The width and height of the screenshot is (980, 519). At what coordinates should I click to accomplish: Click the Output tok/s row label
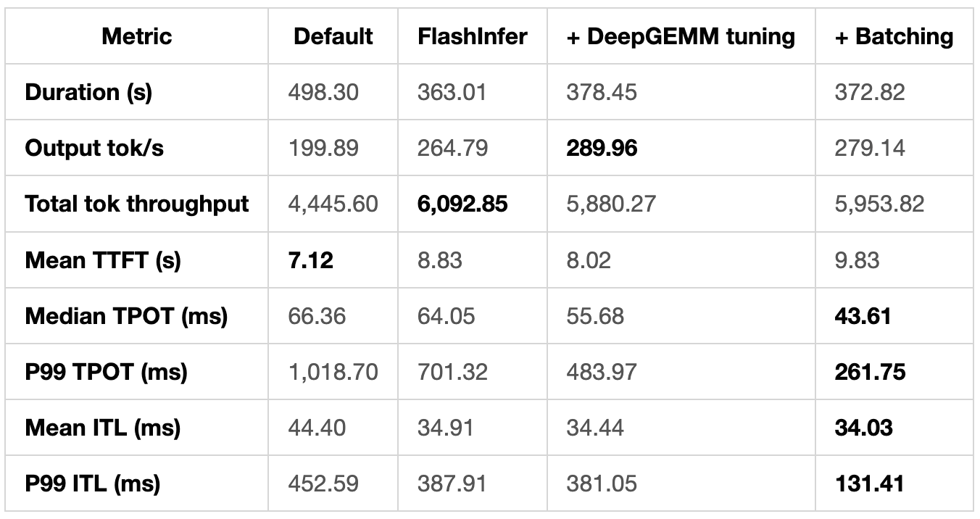tap(94, 148)
